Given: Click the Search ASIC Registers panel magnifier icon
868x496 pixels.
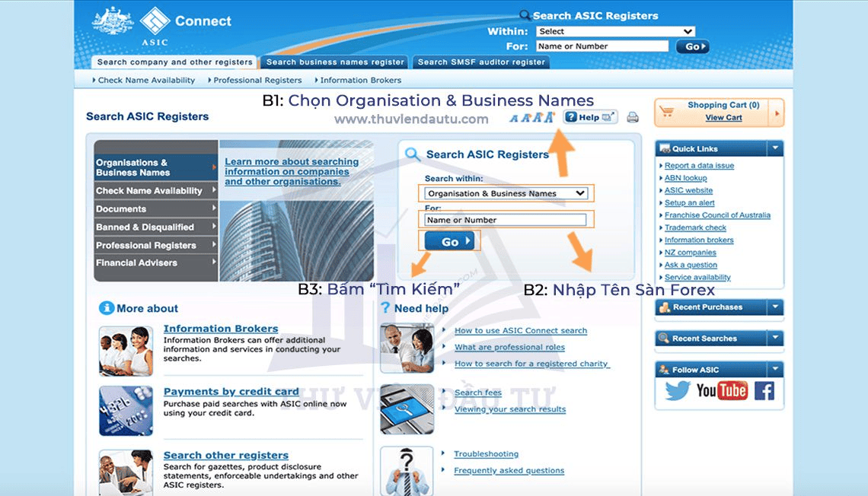Looking at the screenshot, I should click(x=413, y=154).
